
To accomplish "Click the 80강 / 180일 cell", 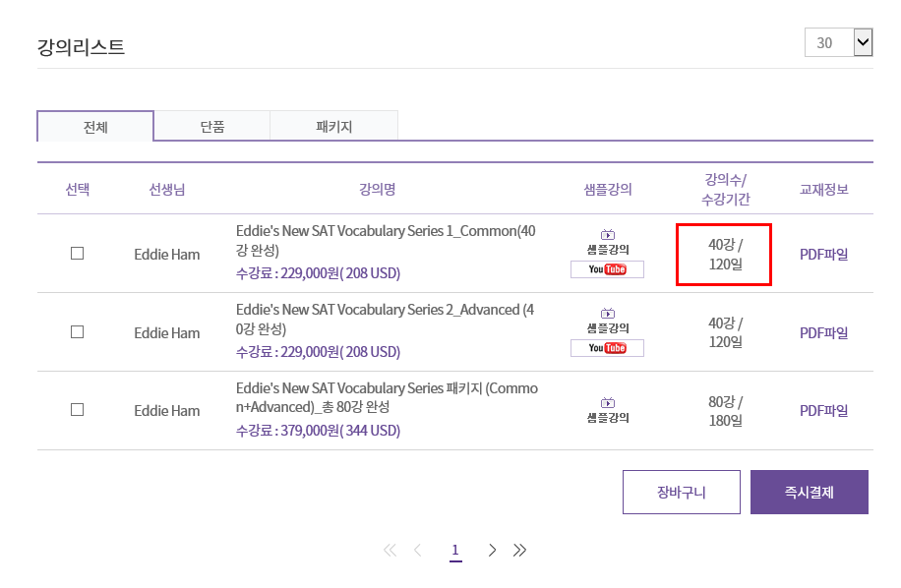I will pyautogui.click(x=725, y=411).
